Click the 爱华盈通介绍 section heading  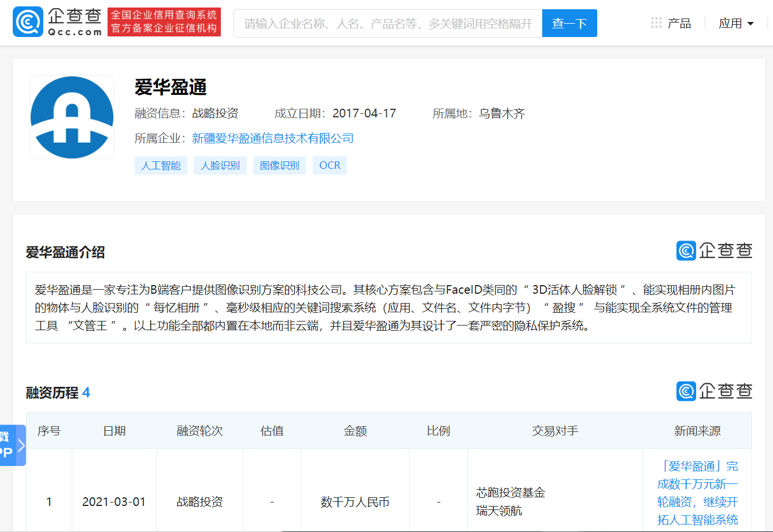tap(65, 252)
